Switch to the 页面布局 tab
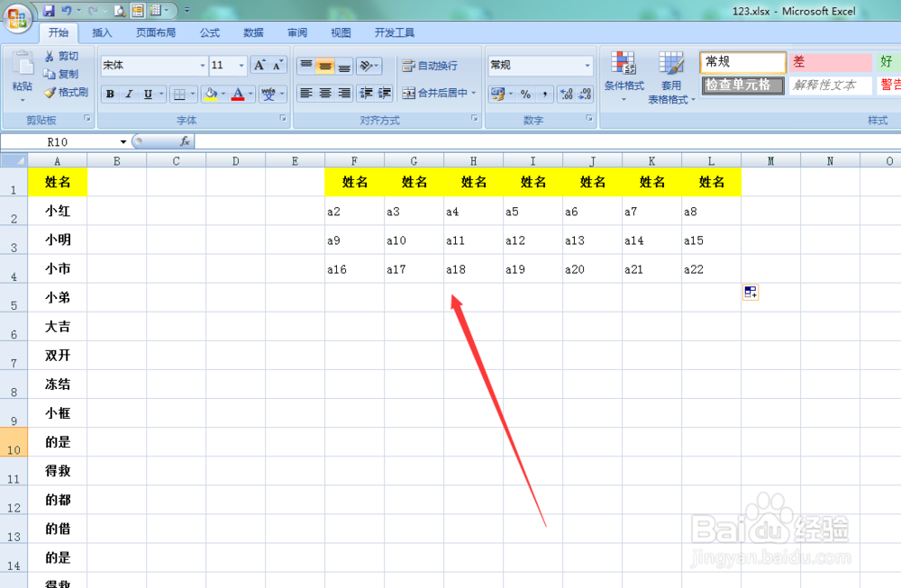901x588 pixels. click(x=156, y=32)
